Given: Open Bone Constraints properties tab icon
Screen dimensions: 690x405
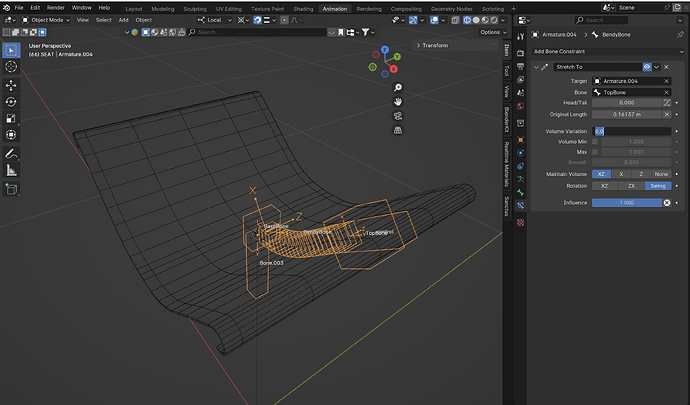Looking at the screenshot, I should click(521, 206).
